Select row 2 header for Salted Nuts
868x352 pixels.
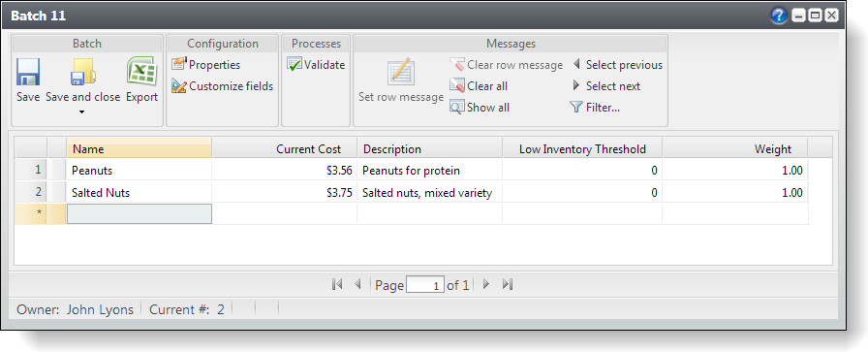point(31,192)
